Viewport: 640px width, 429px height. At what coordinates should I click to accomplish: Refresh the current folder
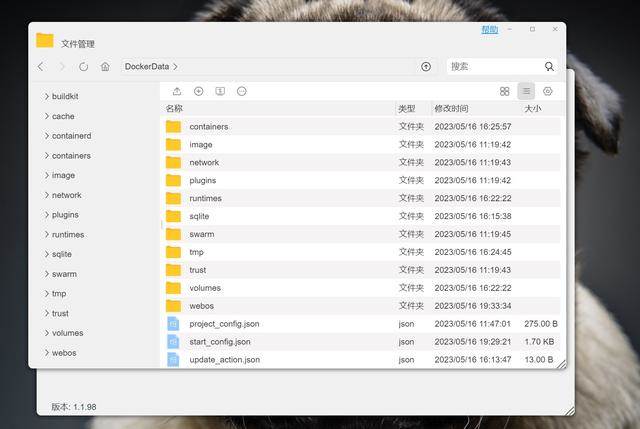(x=83, y=67)
